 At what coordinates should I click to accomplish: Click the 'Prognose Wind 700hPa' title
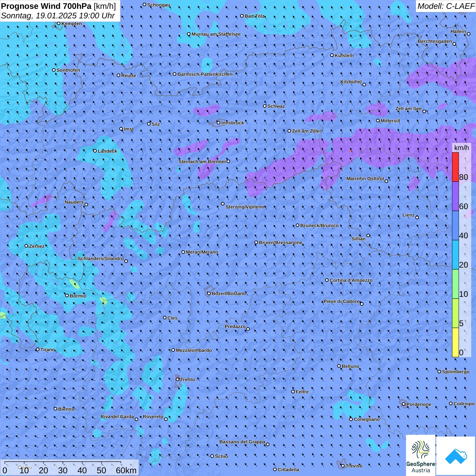pyautogui.click(x=46, y=6)
